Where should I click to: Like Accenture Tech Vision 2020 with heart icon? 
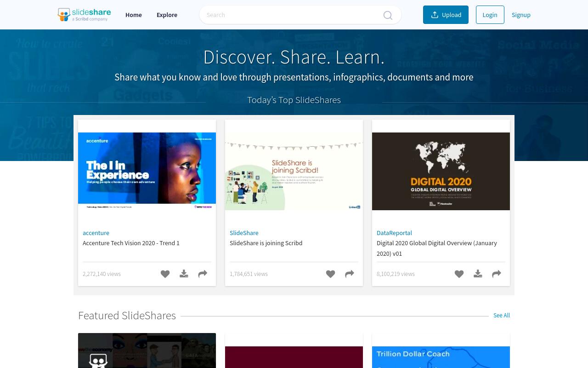pyautogui.click(x=165, y=274)
